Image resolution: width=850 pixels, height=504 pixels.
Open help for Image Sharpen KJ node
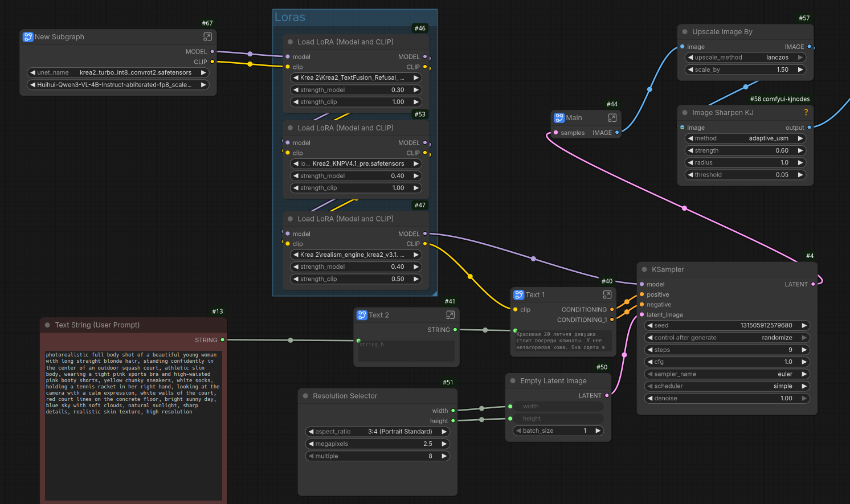pos(806,113)
